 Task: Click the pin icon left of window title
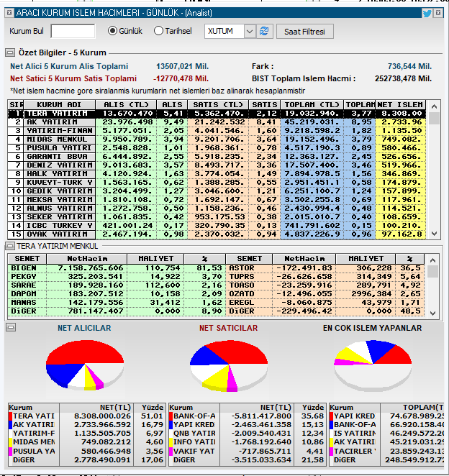[9, 13]
